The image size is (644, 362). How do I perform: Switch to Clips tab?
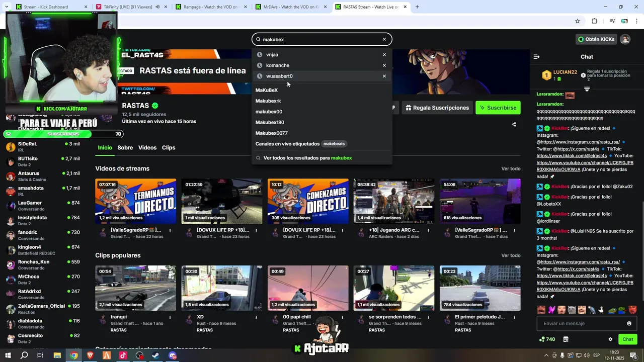click(x=169, y=148)
